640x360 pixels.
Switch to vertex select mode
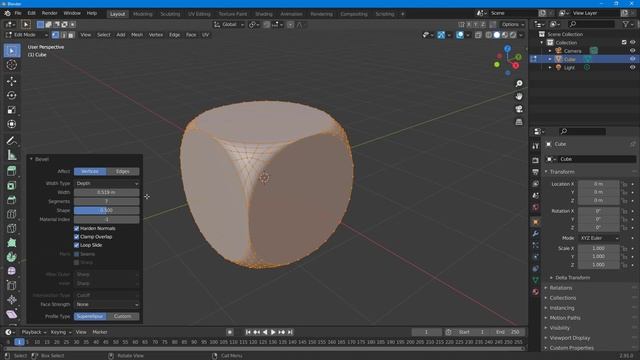(56, 35)
